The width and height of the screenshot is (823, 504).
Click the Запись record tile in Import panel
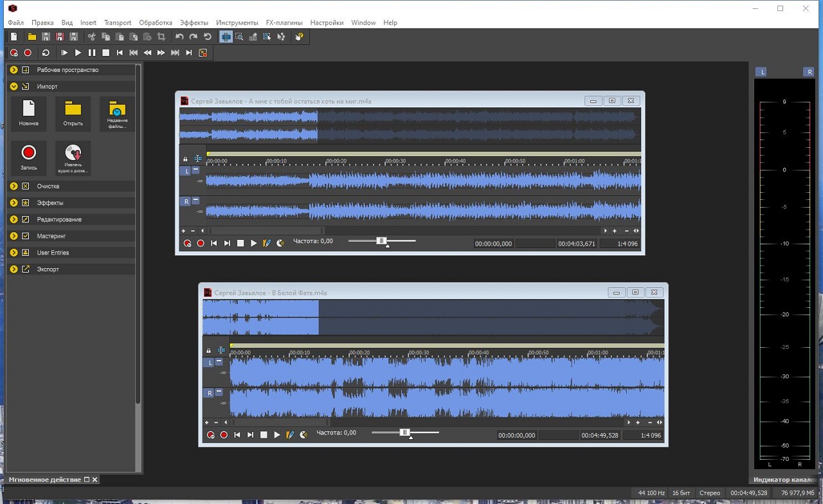(28, 157)
